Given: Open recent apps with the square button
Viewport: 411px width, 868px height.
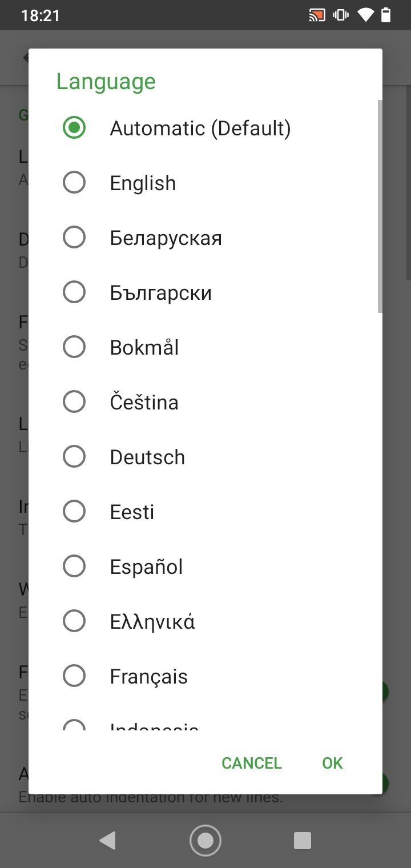Looking at the screenshot, I should [303, 841].
